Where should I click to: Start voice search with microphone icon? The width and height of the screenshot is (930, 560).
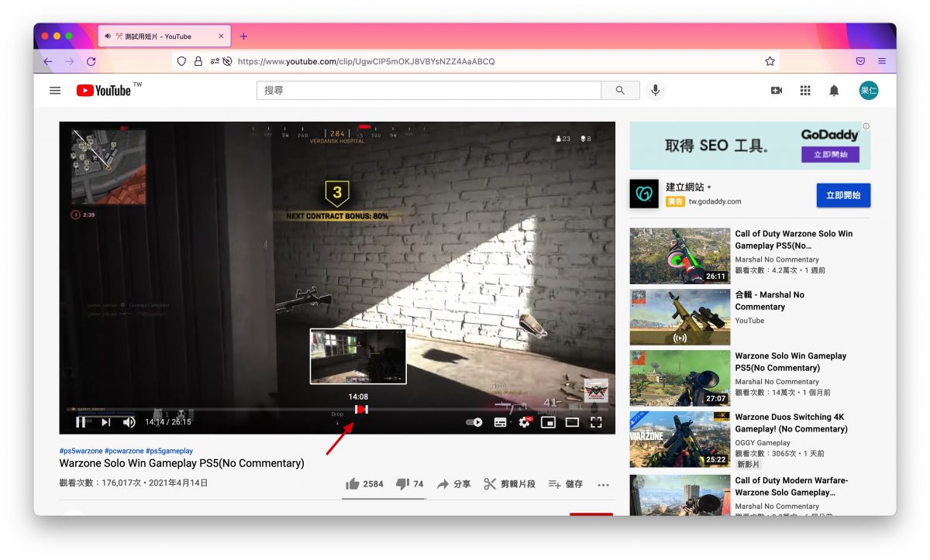tap(656, 91)
